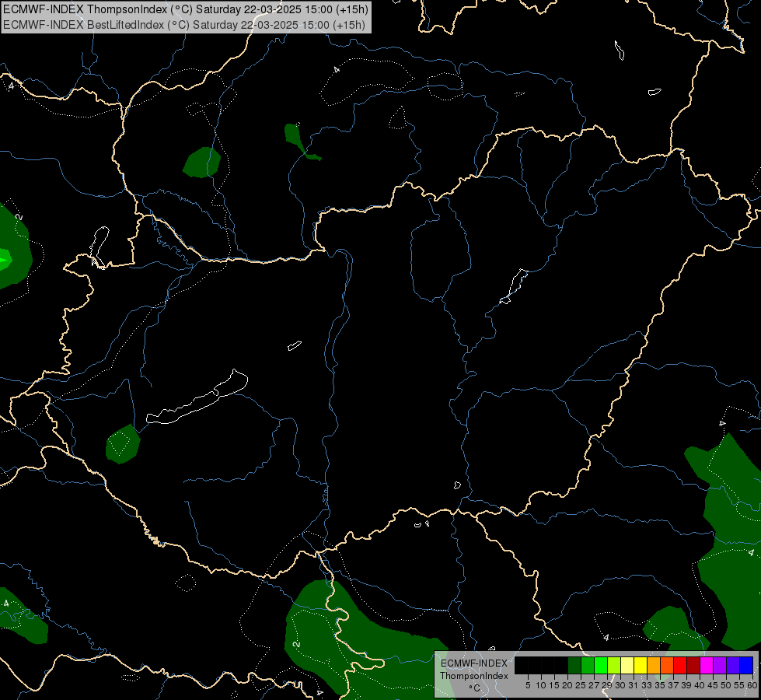The image size is (761, 700).
Task: Click the legend tick value 33
Action: (647, 685)
